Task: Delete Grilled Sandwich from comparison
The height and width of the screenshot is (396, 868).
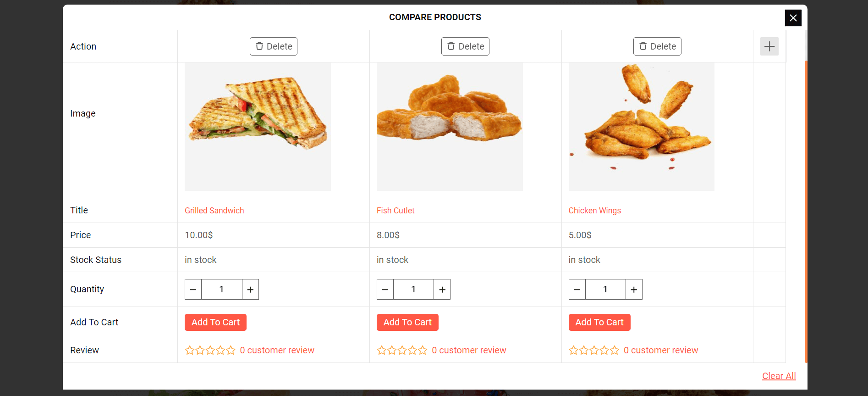Action: 274,46
